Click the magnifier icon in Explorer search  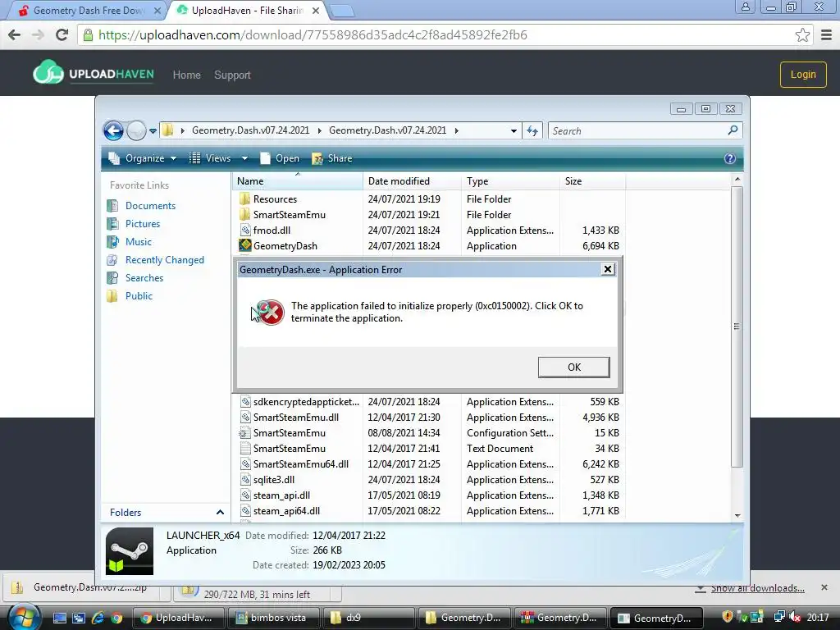coord(733,130)
